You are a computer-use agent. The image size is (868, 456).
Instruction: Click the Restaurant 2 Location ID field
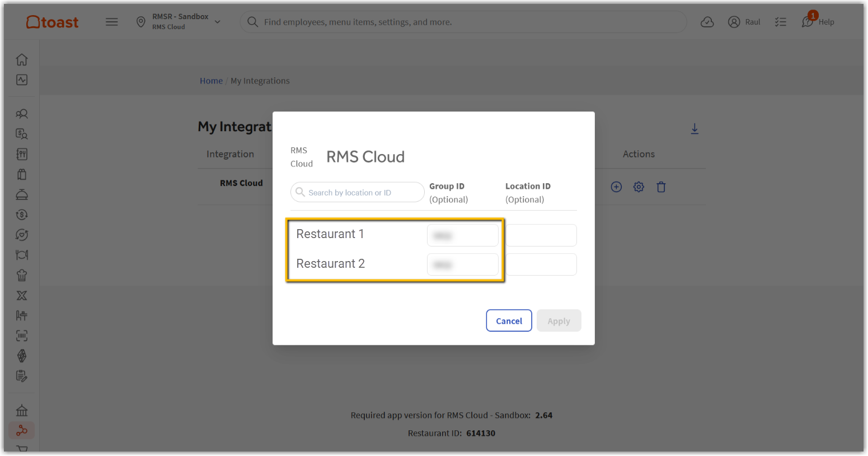[x=542, y=264]
